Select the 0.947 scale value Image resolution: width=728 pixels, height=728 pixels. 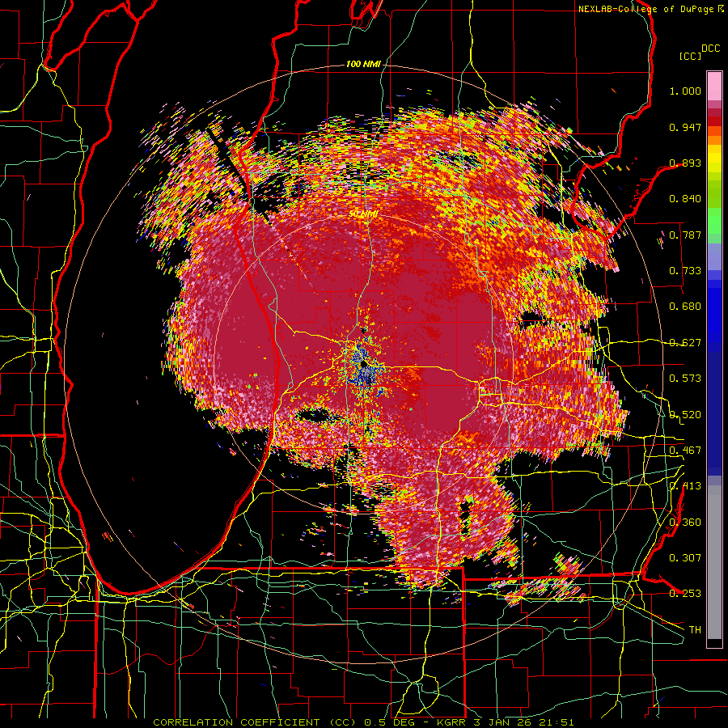pos(685,127)
